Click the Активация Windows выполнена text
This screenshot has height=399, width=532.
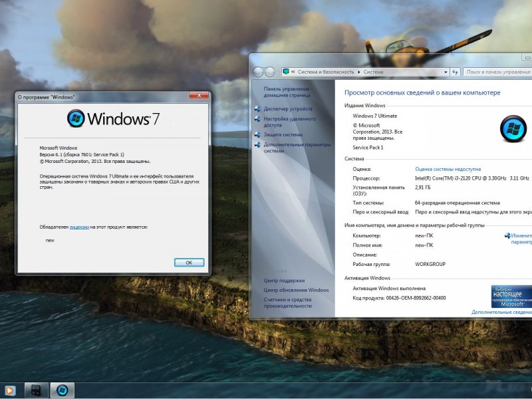(x=389, y=289)
